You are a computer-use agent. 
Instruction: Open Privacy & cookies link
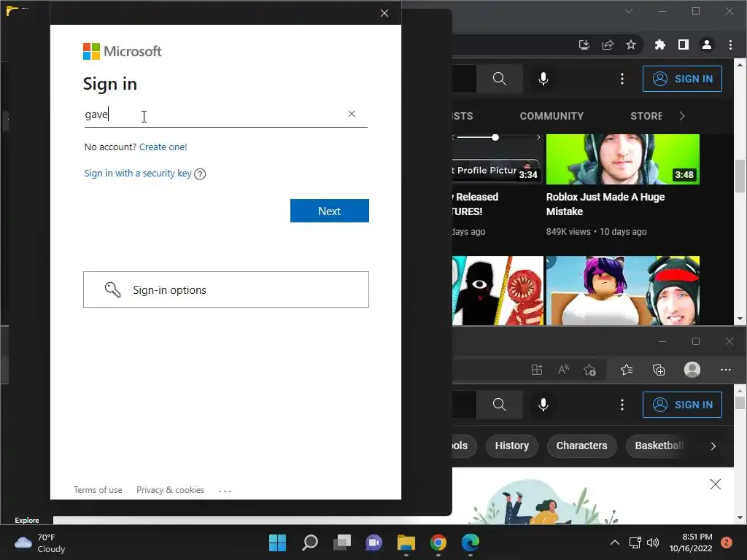(x=170, y=490)
